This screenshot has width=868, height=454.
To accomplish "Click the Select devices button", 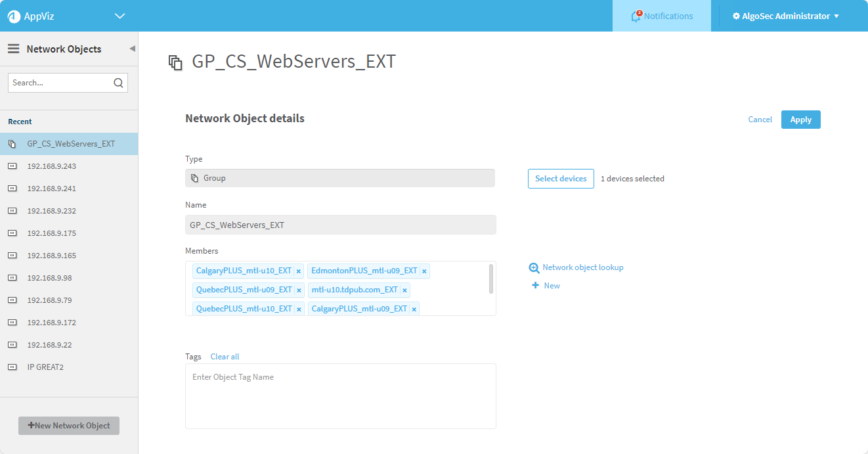I will click(x=560, y=179).
